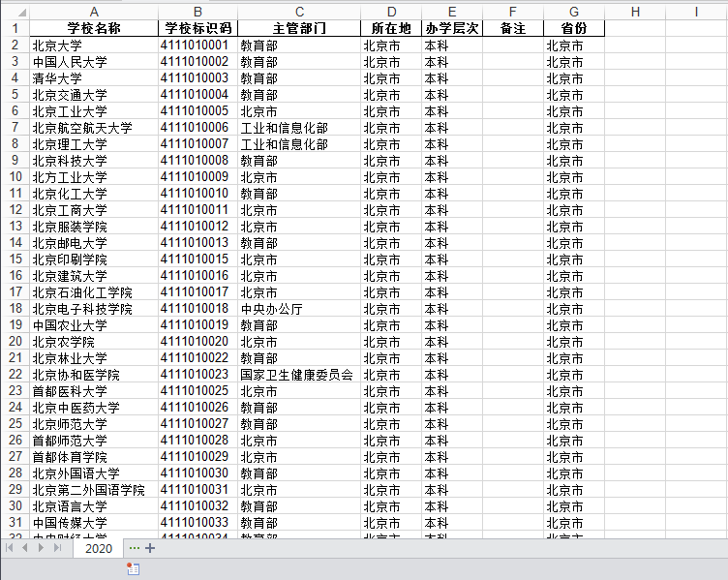The height and width of the screenshot is (580, 728).
Task: Click header cell 学校标识码
Action: (x=197, y=28)
